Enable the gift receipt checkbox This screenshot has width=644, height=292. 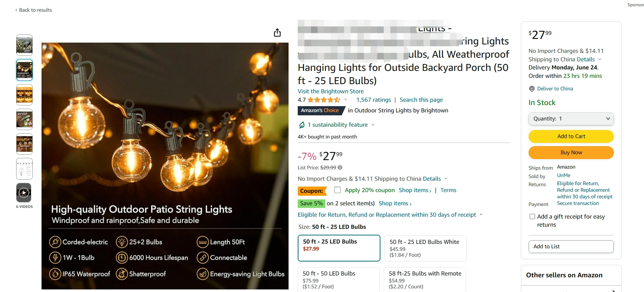(x=532, y=217)
